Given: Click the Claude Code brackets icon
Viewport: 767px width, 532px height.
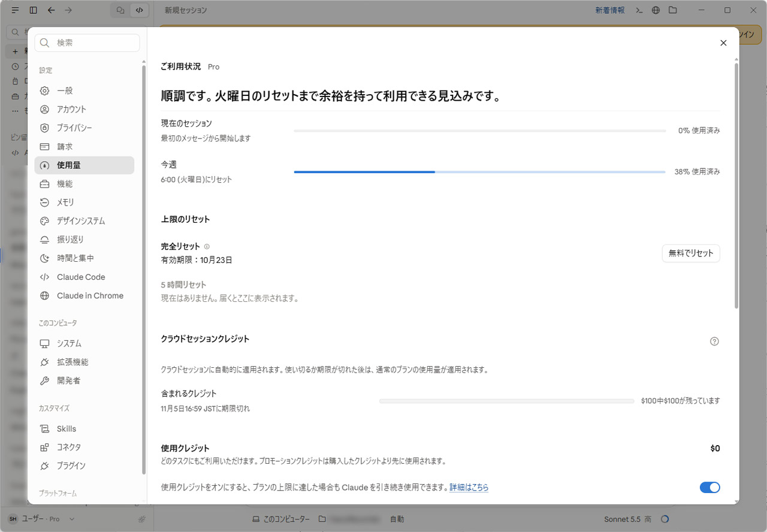Looking at the screenshot, I should pyautogui.click(x=44, y=277).
